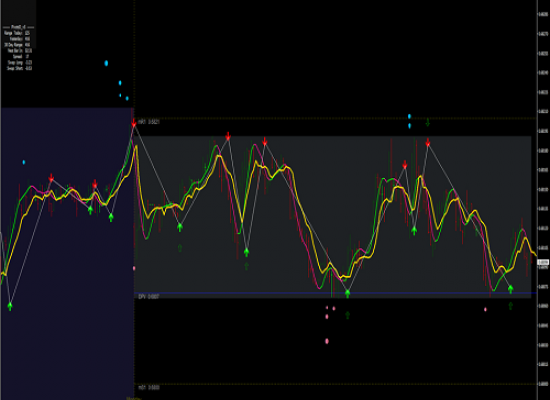Select the red down arrow beside the mR1 label
550x400 pixels.
click(x=134, y=123)
